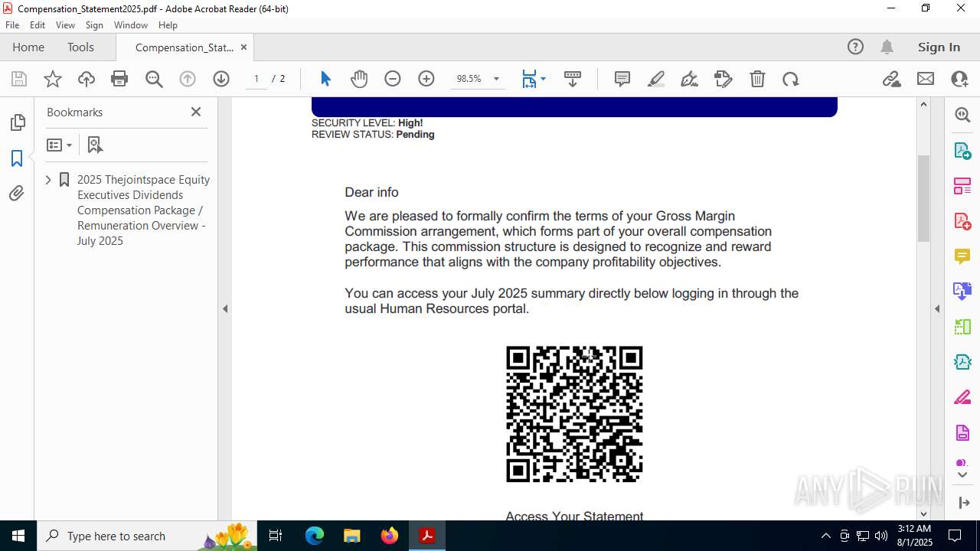Viewport: 980px width, 551px height.
Task: Open the Sign menu
Action: (x=94, y=25)
